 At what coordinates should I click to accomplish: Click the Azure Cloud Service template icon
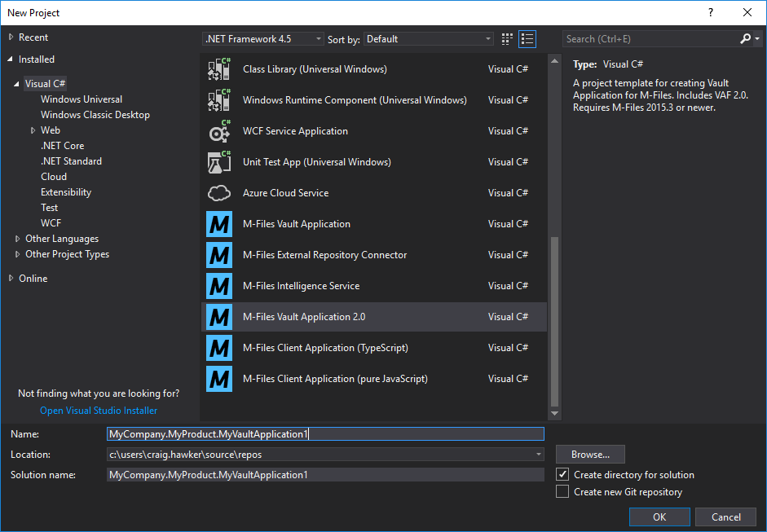pos(218,192)
